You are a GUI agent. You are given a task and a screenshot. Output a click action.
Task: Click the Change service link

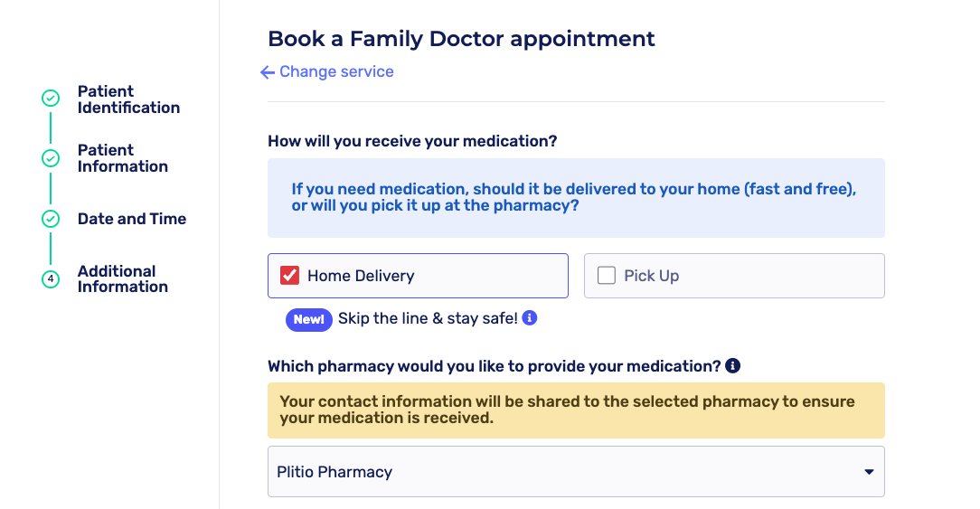click(x=336, y=72)
